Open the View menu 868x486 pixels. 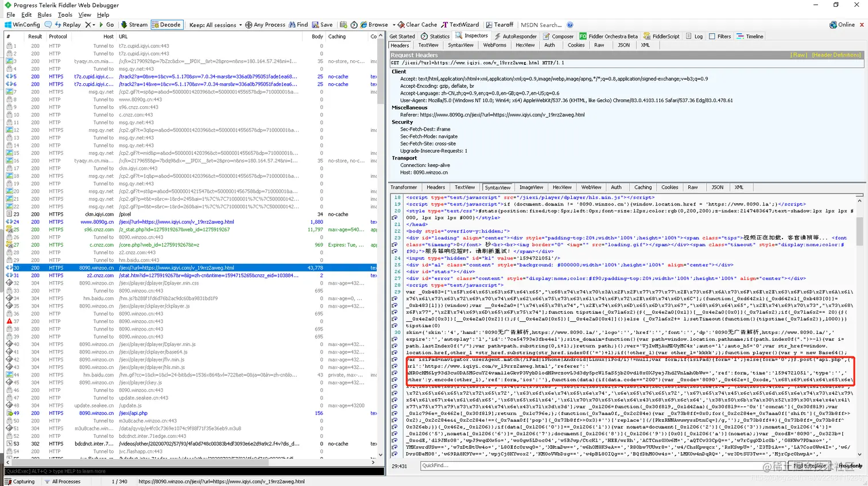85,14
